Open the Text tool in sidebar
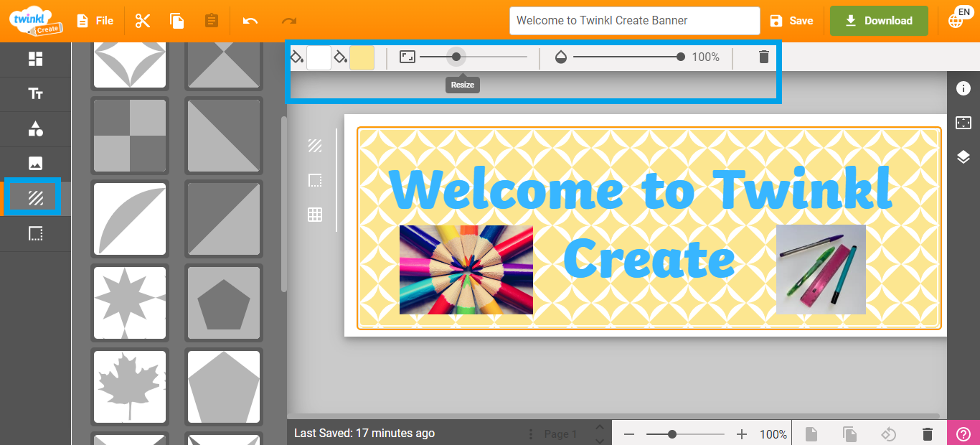980x445 pixels. coord(35,94)
